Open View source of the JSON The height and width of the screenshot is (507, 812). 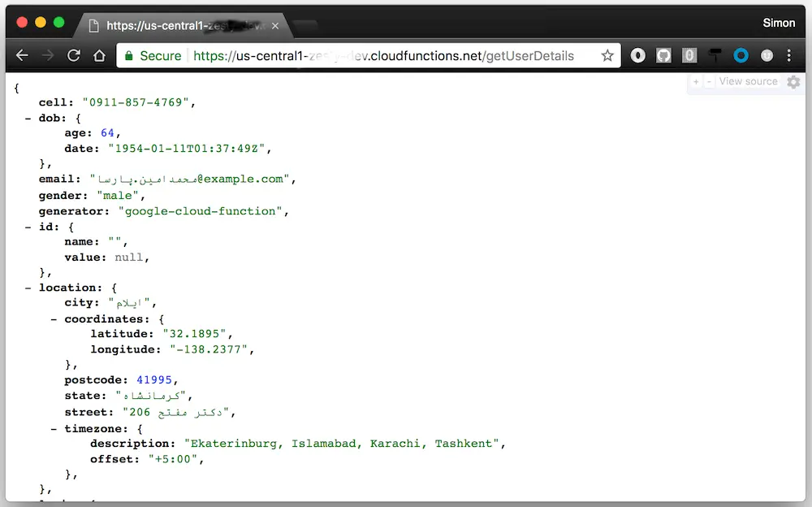click(747, 81)
